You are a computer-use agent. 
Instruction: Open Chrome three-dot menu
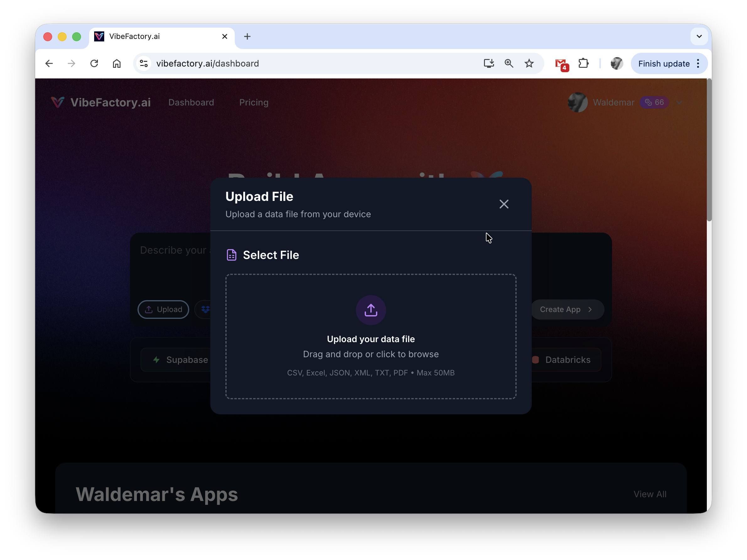point(698,63)
